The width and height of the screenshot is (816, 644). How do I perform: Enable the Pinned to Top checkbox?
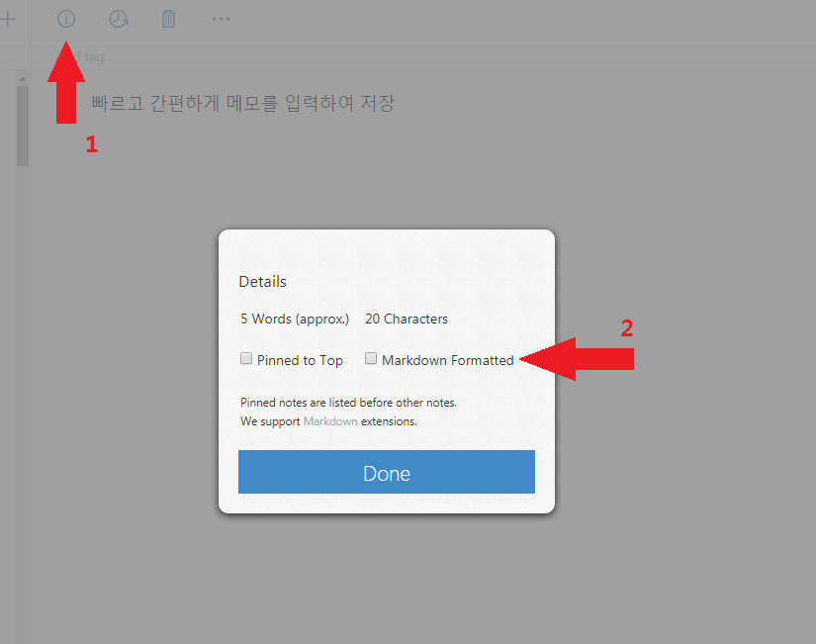pyautogui.click(x=246, y=358)
